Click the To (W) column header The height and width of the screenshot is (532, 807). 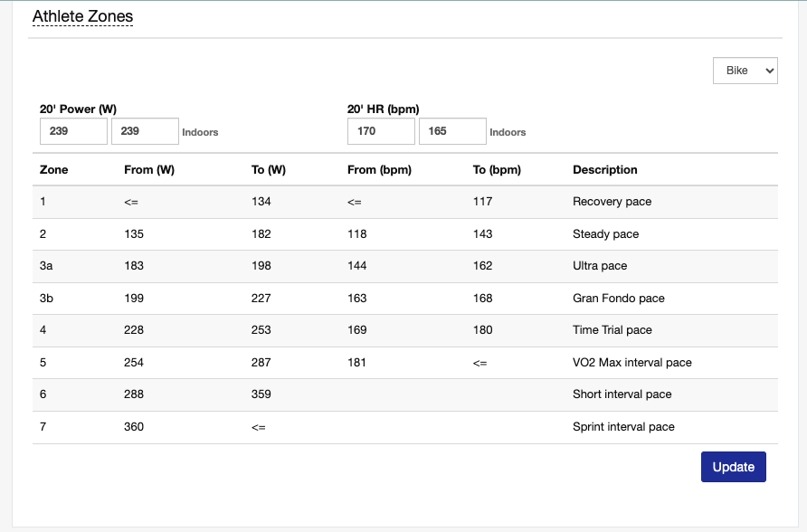coord(269,170)
